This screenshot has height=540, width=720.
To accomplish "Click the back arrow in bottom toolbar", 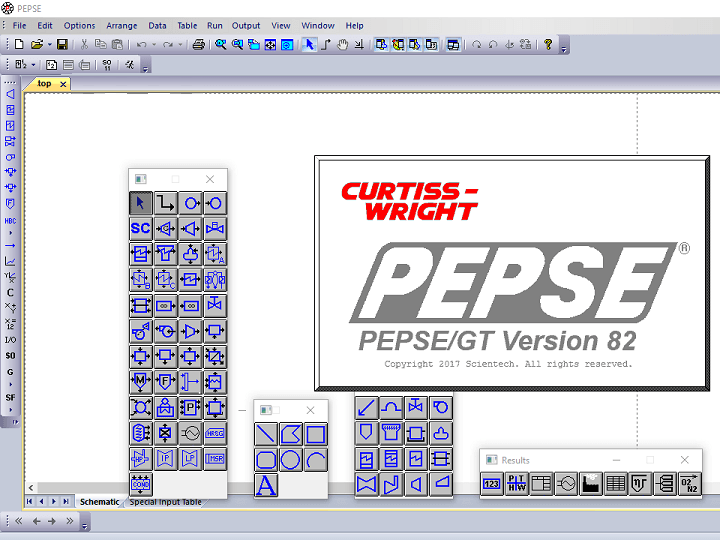I will pos(37,521).
